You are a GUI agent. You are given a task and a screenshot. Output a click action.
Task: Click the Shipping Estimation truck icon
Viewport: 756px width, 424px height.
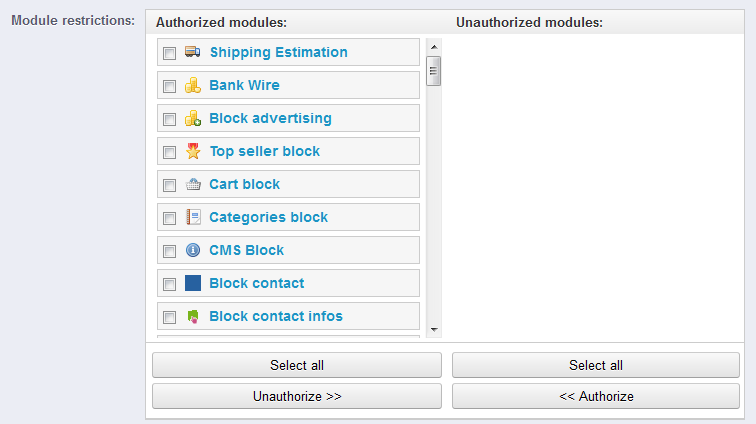[x=193, y=52]
